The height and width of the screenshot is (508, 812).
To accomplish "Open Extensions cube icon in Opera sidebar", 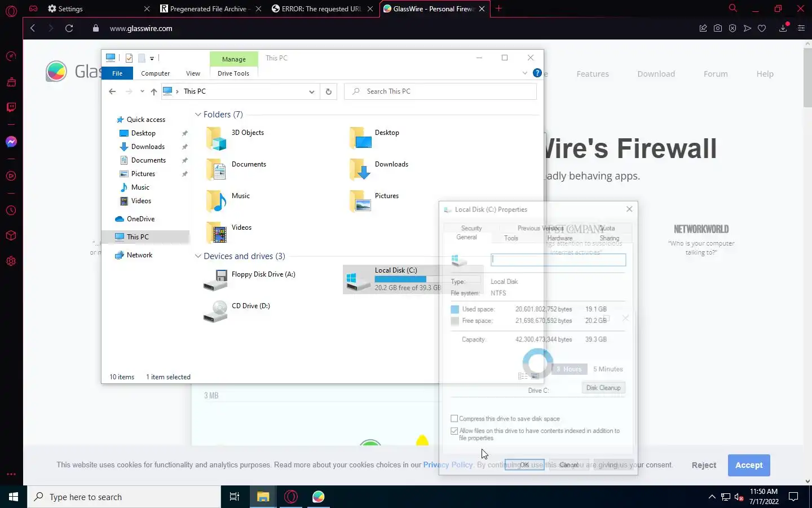I will 11,236.
